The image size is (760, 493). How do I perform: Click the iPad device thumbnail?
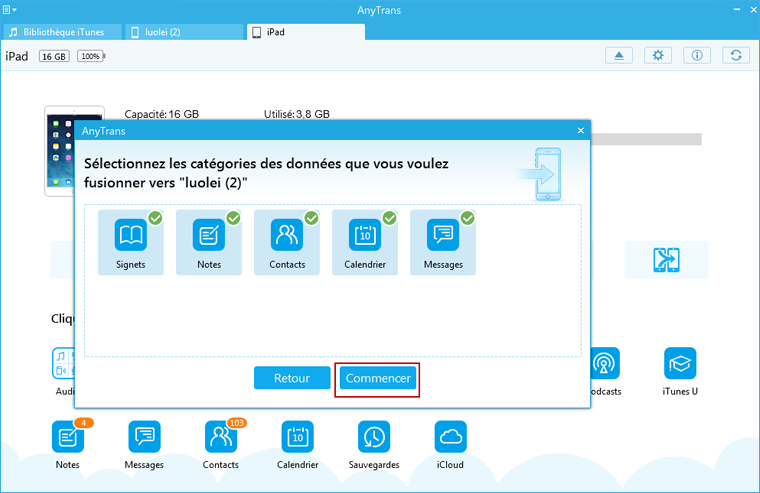click(60, 151)
